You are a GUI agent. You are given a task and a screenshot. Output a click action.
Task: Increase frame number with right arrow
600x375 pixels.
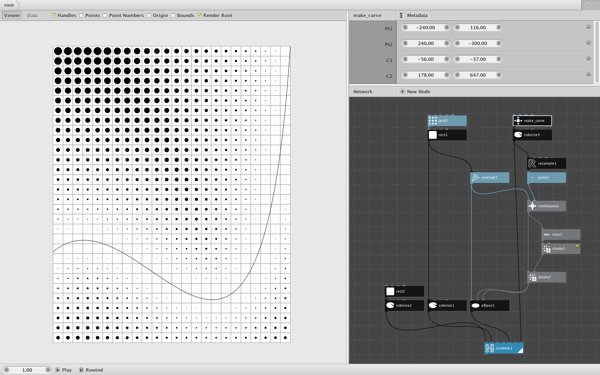[x=48, y=370]
